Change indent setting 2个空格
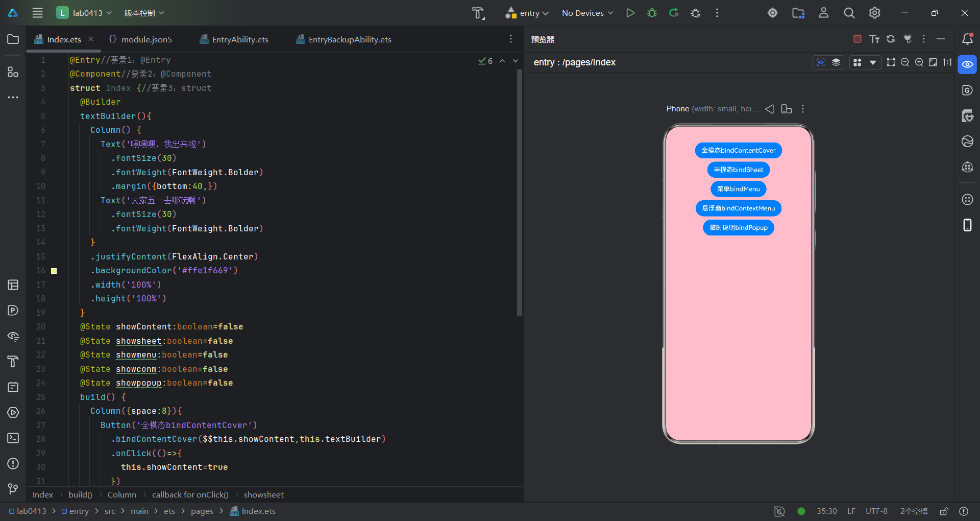980x521 pixels. click(914, 511)
